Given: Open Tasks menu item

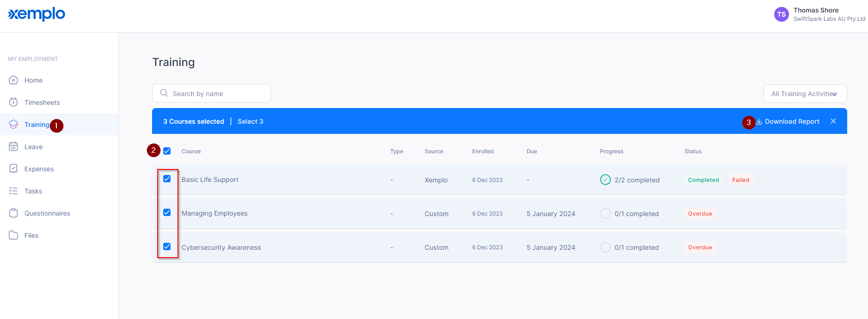Looking at the screenshot, I should pyautogui.click(x=33, y=191).
